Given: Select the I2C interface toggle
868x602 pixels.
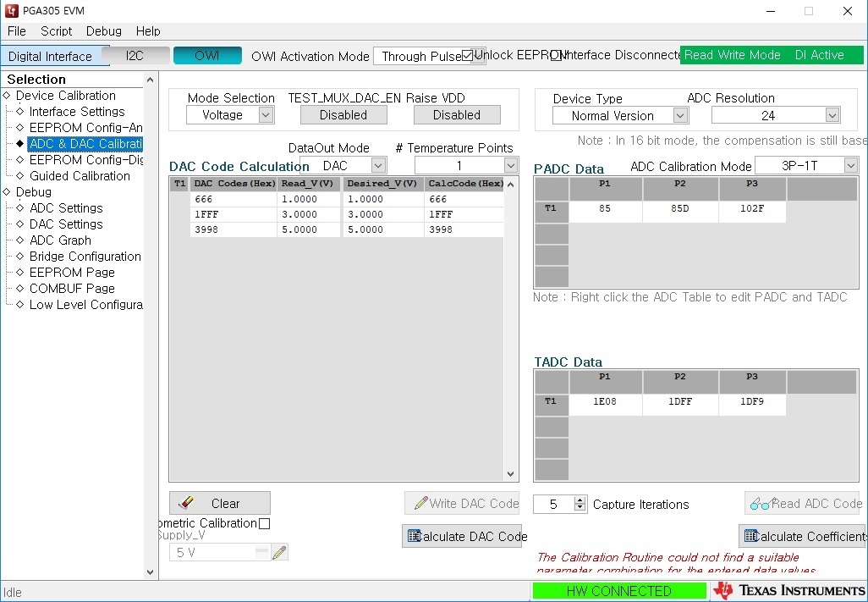Looking at the screenshot, I should tap(135, 55).
